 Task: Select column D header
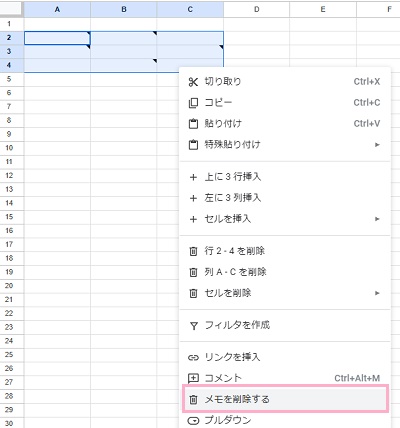[256, 9]
